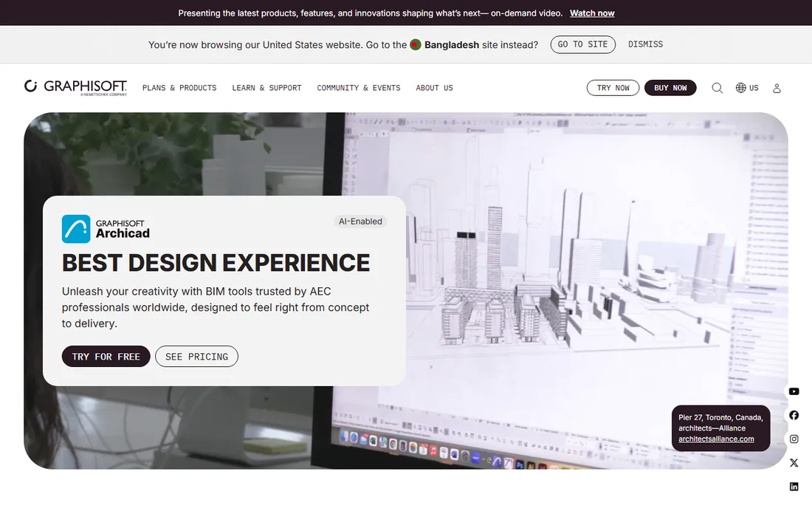Follow the Watch now link
812x508 pixels.
tap(592, 13)
